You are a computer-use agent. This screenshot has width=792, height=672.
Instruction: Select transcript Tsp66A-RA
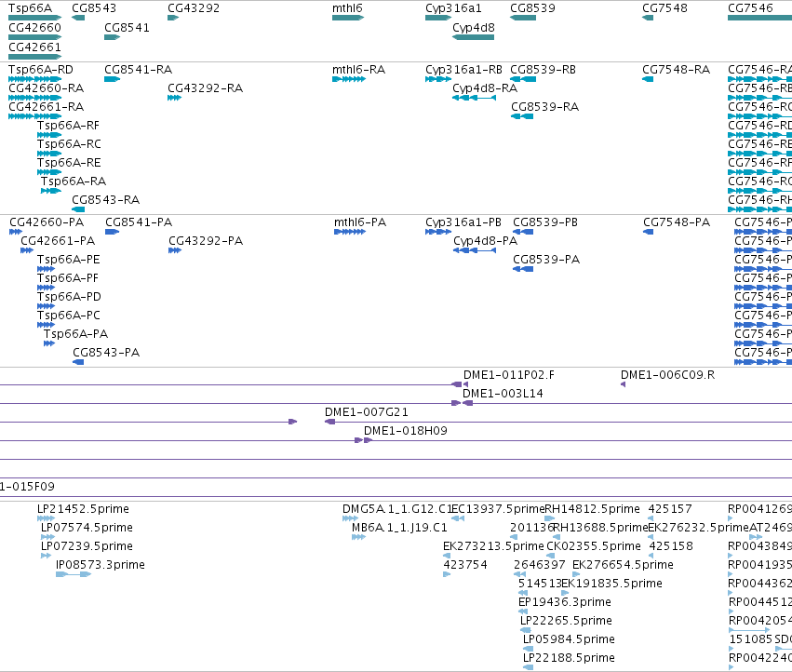51,191
